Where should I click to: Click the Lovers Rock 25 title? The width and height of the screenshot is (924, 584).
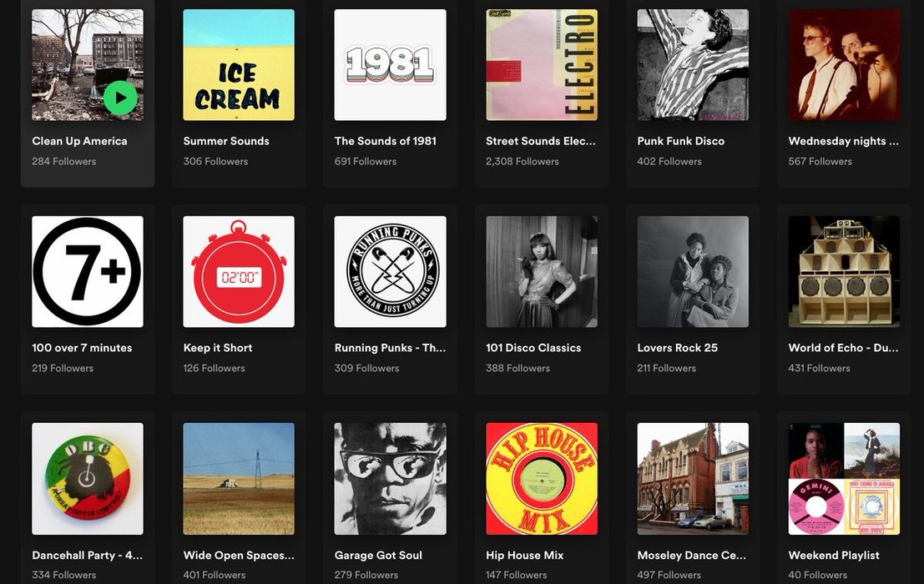click(x=677, y=348)
